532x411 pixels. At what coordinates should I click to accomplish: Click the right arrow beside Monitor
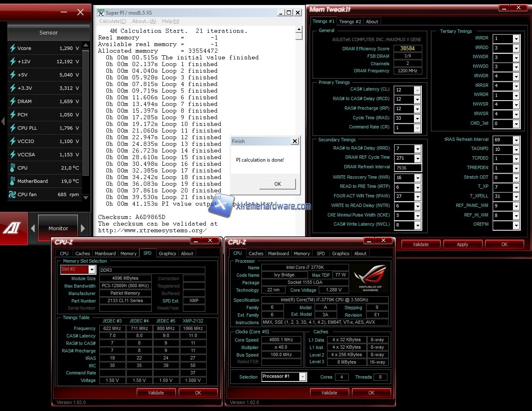point(83,228)
